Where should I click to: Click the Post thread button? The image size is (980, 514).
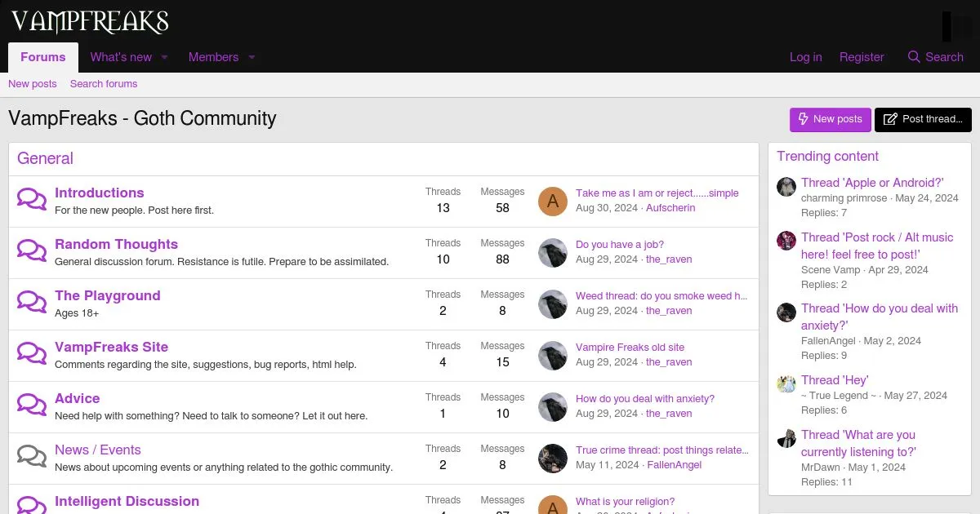[x=923, y=119]
